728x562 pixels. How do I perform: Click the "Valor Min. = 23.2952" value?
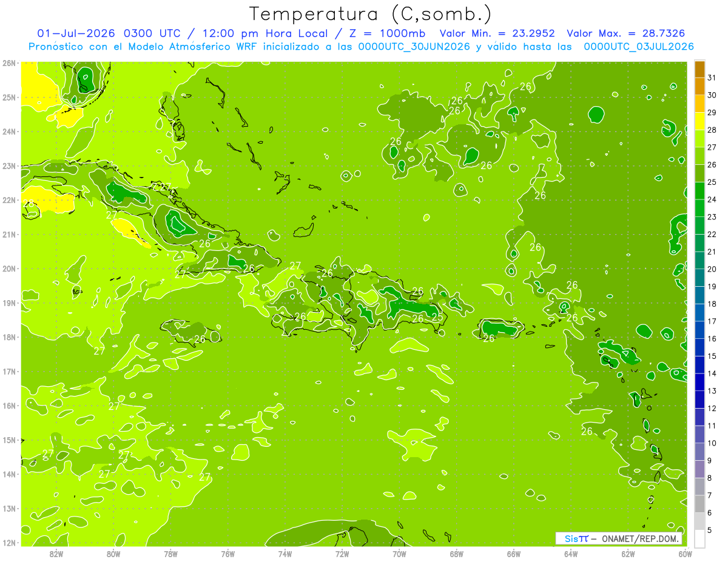tap(497, 33)
